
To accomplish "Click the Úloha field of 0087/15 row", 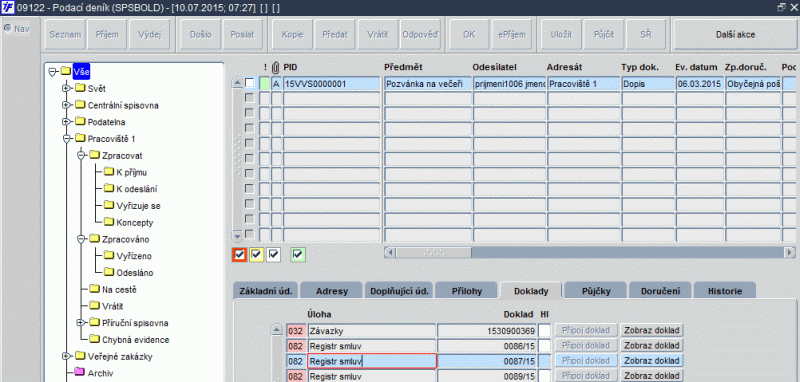I will [371, 361].
